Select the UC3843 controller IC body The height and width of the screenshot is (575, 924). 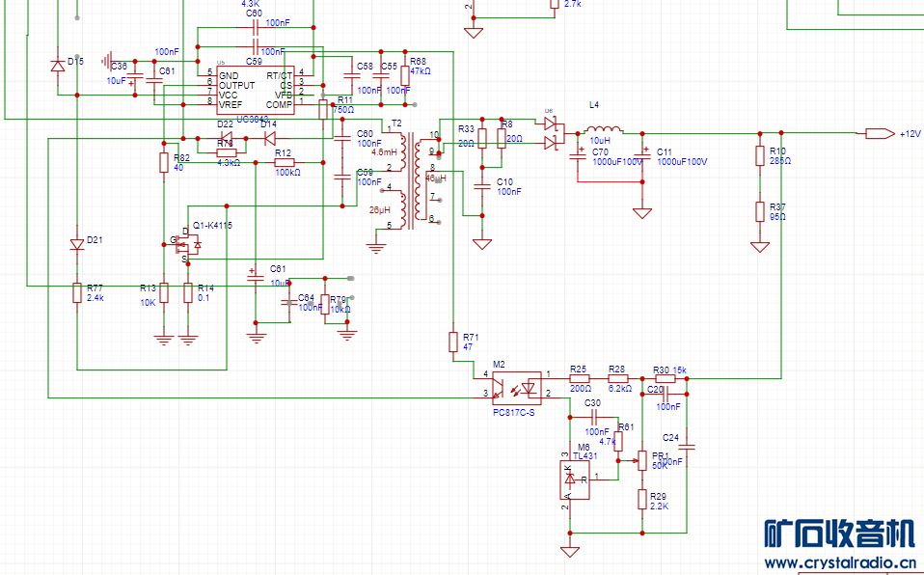[x=256, y=91]
